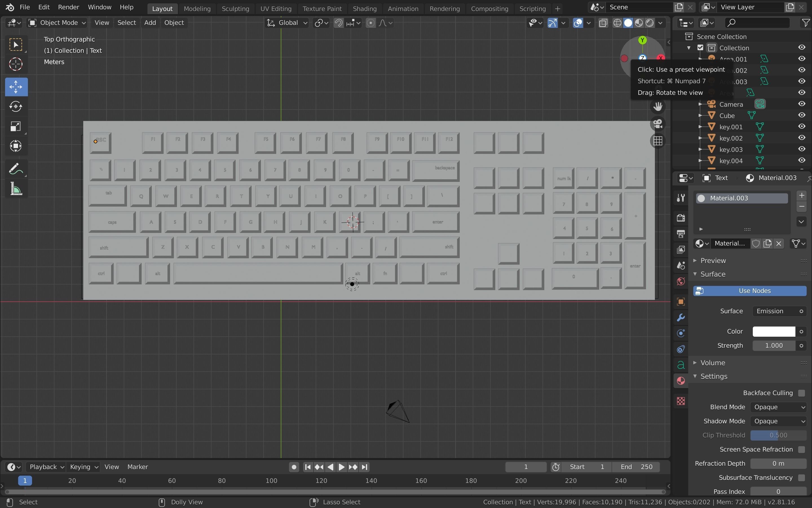The height and width of the screenshot is (508, 812).
Task: Open World properties tab
Action: pyautogui.click(x=681, y=282)
